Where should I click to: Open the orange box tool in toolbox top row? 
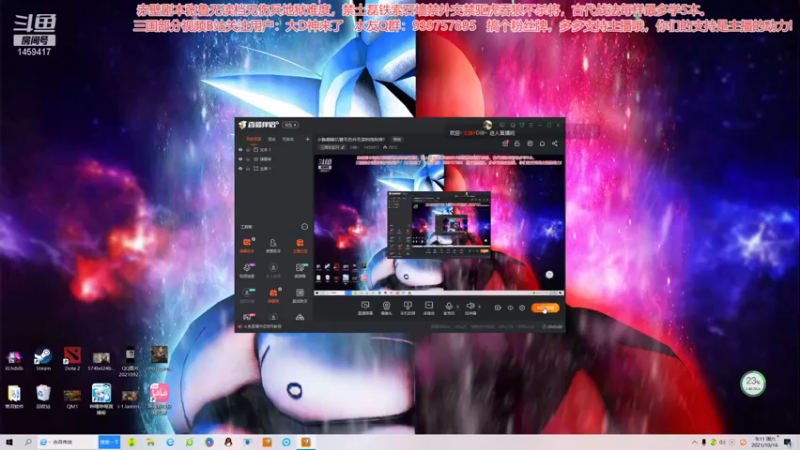(x=300, y=243)
